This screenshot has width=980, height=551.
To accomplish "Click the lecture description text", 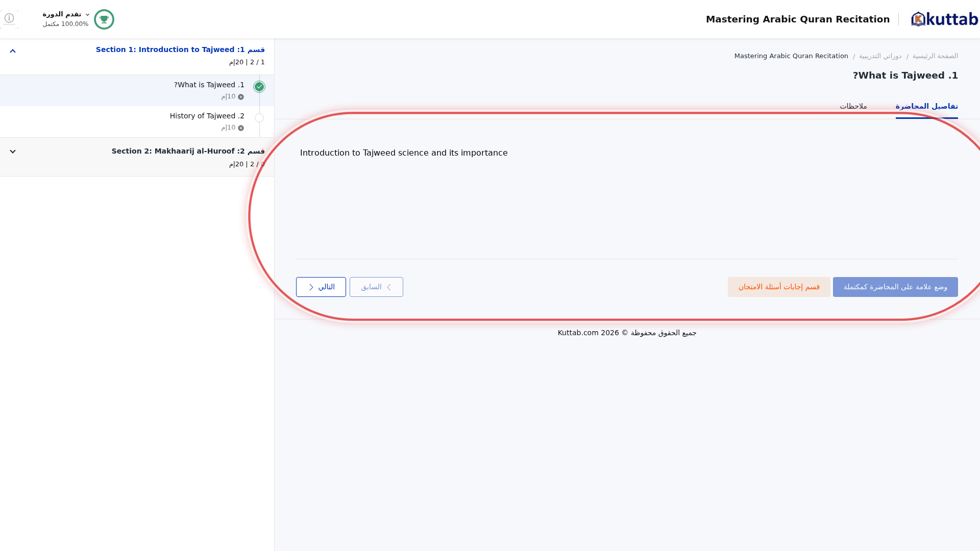I will [404, 153].
